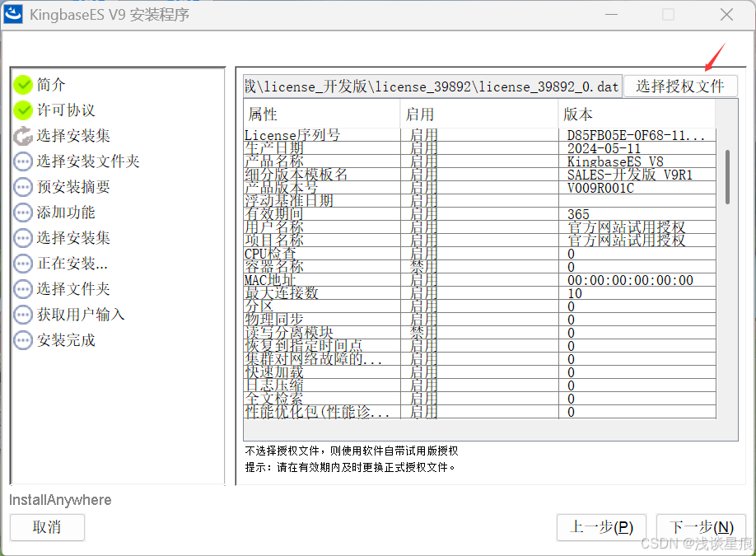This screenshot has height=556, width=756.
Task: Select the 浮动基准日期 row
Action: point(480,201)
